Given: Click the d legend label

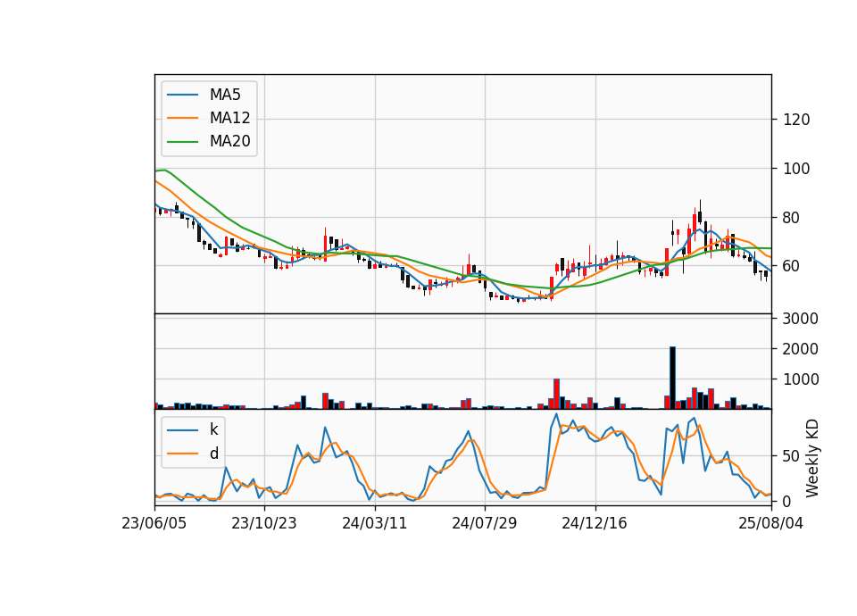Looking at the screenshot, I should click(213, 454).
